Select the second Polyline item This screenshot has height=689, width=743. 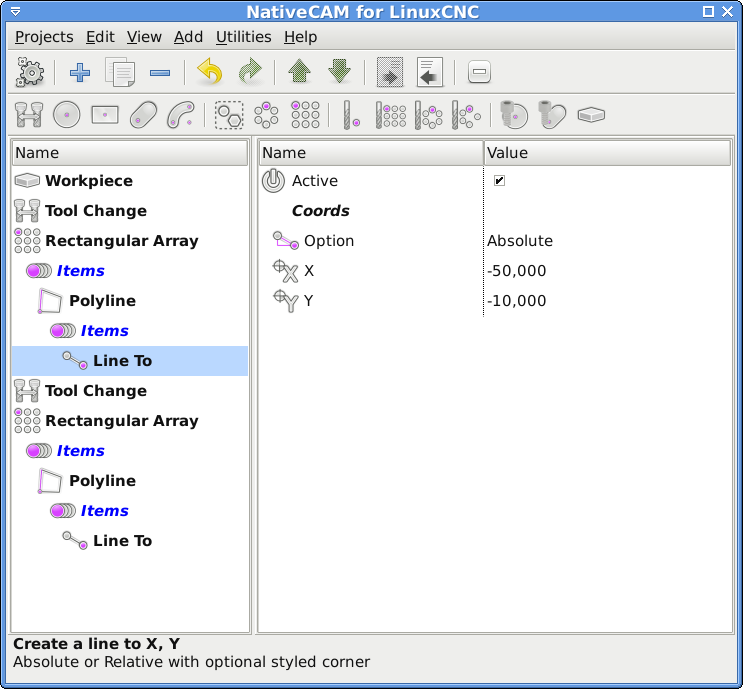click(x=130, y=480)
